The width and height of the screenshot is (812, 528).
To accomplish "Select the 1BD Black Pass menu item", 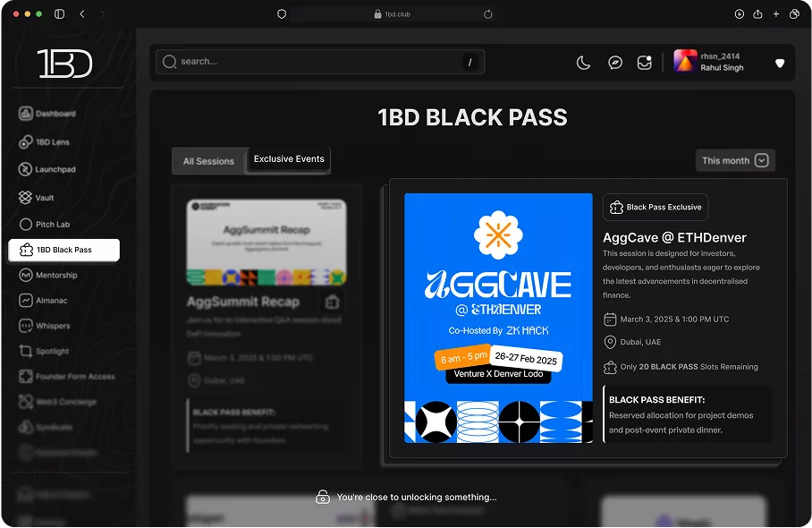I will coord(63,250).
